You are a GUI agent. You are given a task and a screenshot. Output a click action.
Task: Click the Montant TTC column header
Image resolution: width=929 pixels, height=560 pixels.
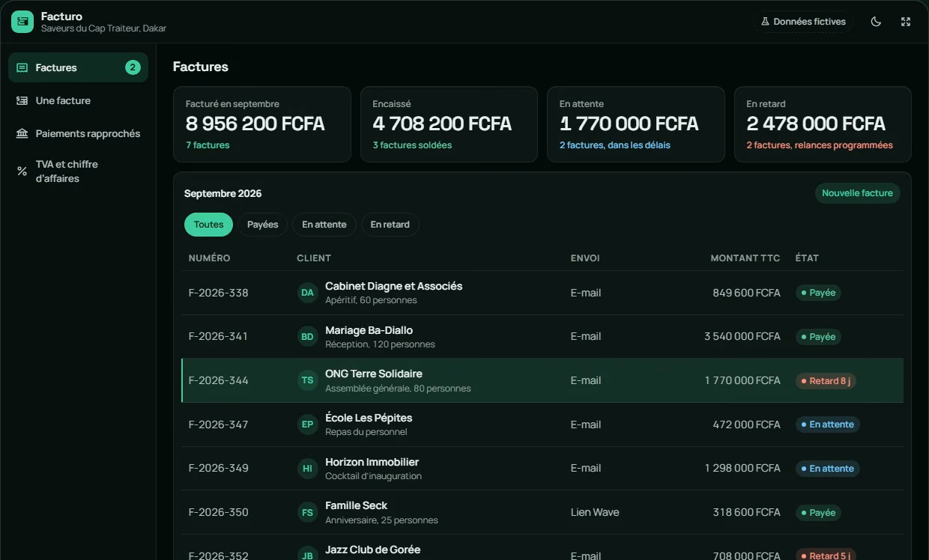tap(745, 258)
